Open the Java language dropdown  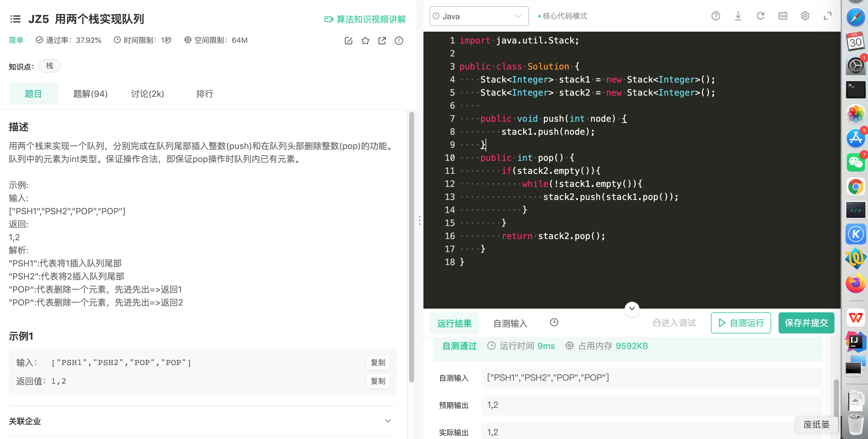[x=479, y=16]
